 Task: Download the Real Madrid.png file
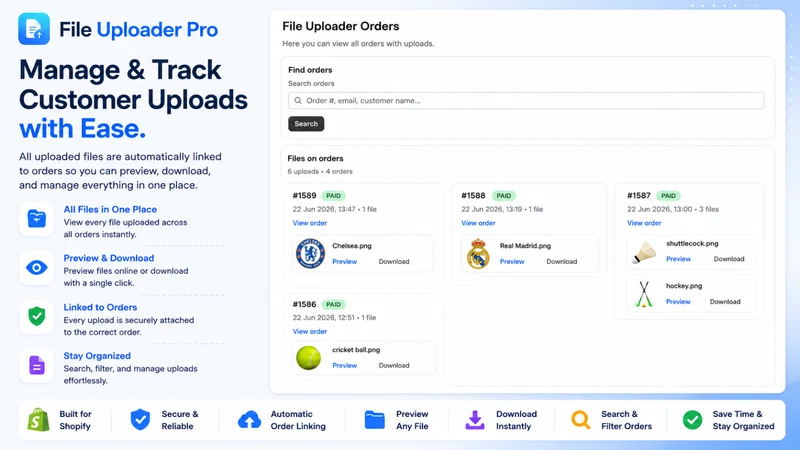(x=562, y=261)
